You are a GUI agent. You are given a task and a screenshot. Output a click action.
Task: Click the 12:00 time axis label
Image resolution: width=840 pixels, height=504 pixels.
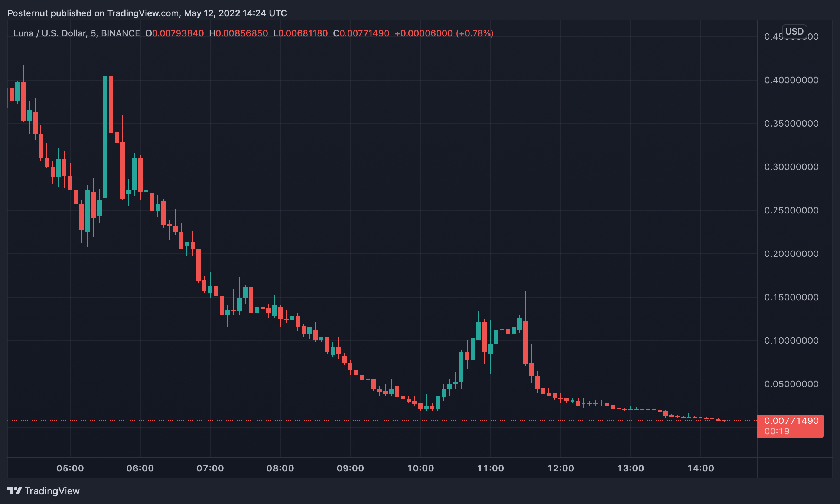pyautogui.click(x=560, y=468)
